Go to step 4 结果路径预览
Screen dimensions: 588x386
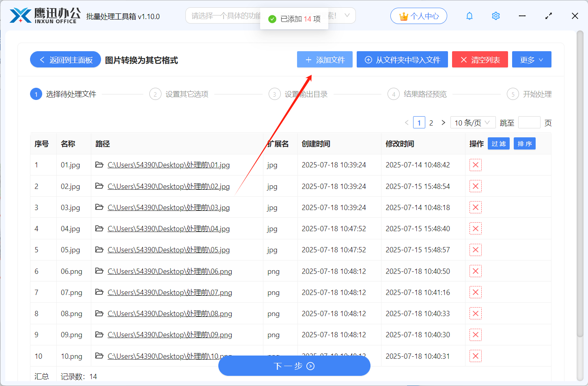[417, 94]
